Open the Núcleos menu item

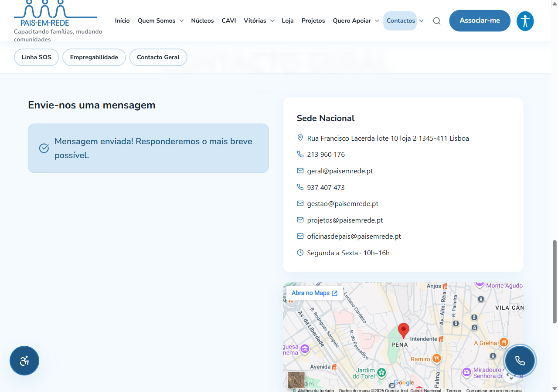(202, 20)
